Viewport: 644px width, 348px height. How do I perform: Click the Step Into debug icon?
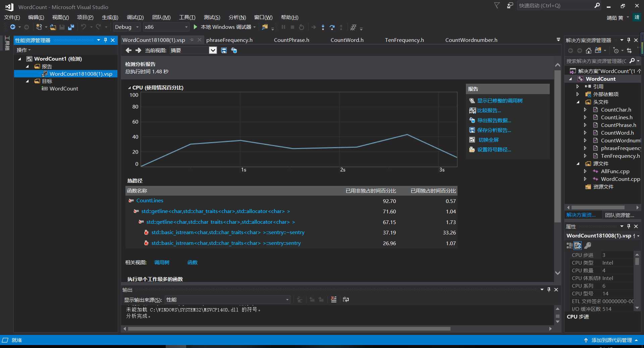[x=323, y=27]
